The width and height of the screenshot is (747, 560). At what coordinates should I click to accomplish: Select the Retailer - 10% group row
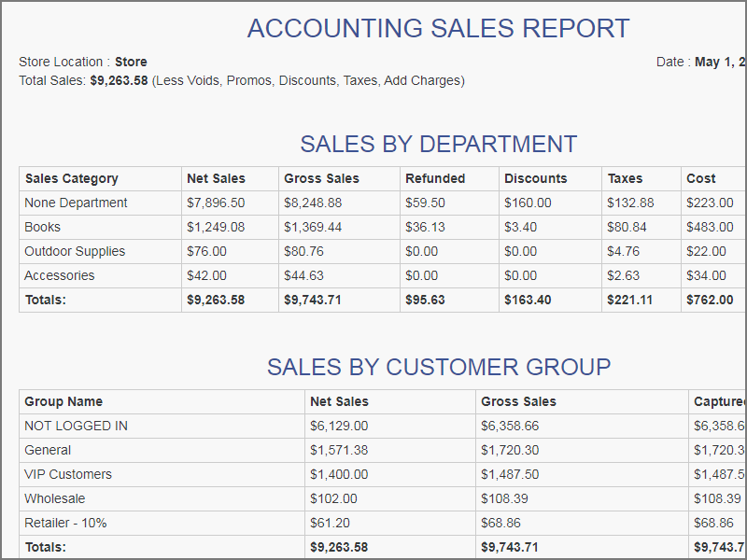(x=65, y=523)
